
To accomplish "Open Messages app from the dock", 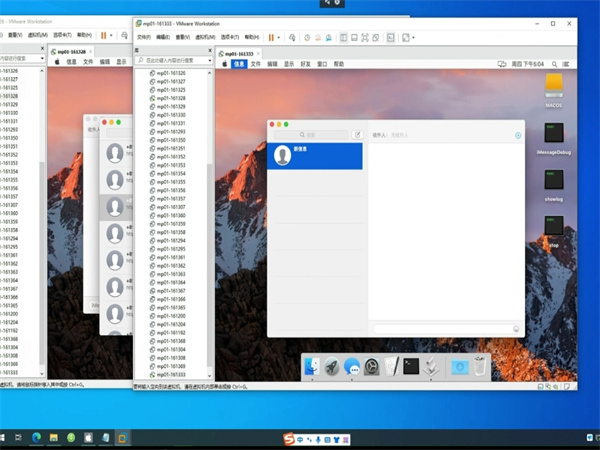I will pos(352,367).
